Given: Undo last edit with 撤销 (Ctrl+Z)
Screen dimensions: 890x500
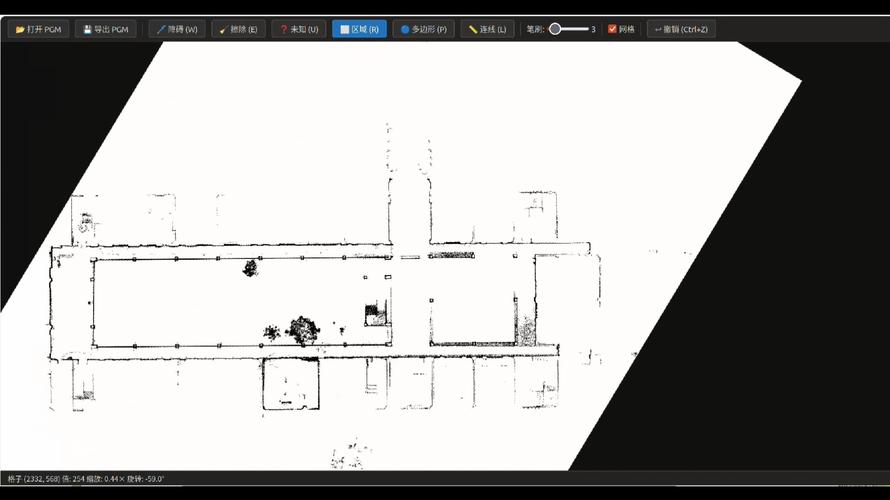Looking at the screenshot, I should click(681, 29).
